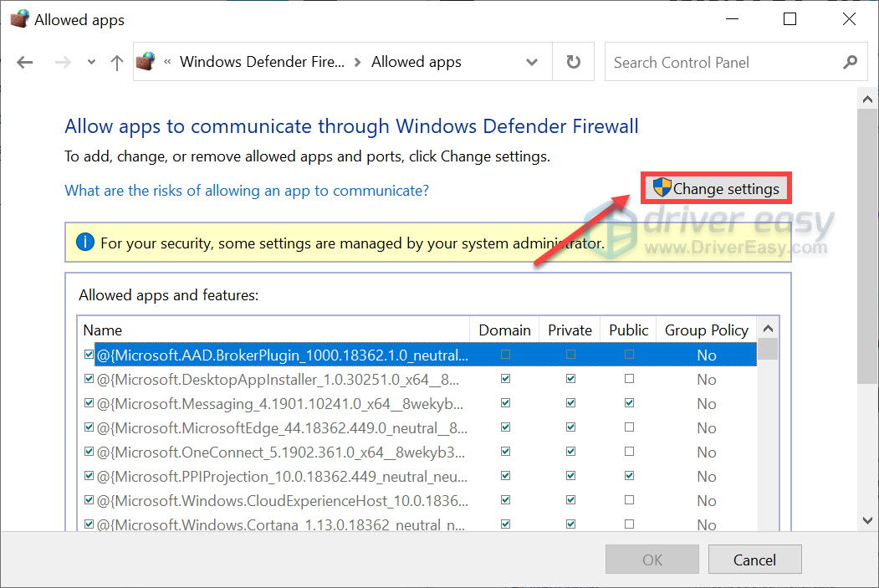This screenshot has height=588, width=879.
Task: Click Group Policy 'No' for Messaging row
Action: 707,404
